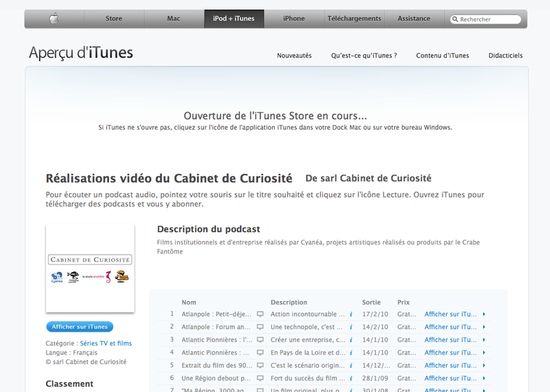Screen dimensions: 550x392
Task: Click the De sarl Cabinet de Curiosité text
Action: click(368, 178)
